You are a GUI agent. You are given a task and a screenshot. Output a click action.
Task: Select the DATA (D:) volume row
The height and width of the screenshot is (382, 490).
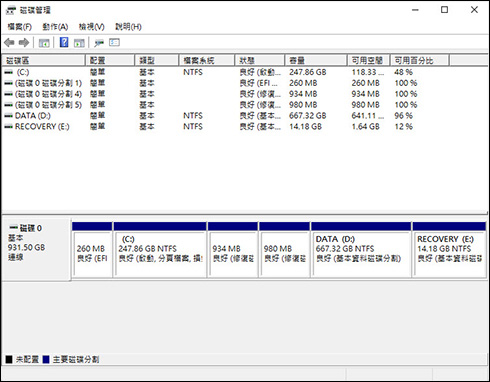pos(226,116)
